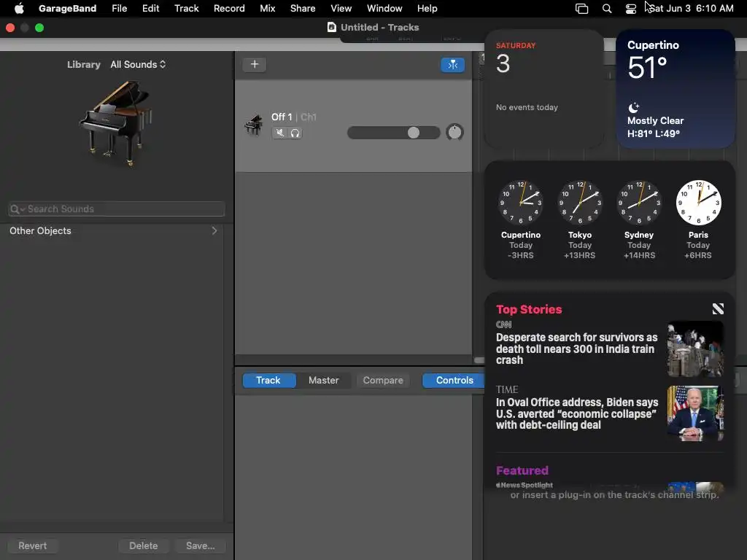Click the Featured heading in News widget

click(522, 470)
